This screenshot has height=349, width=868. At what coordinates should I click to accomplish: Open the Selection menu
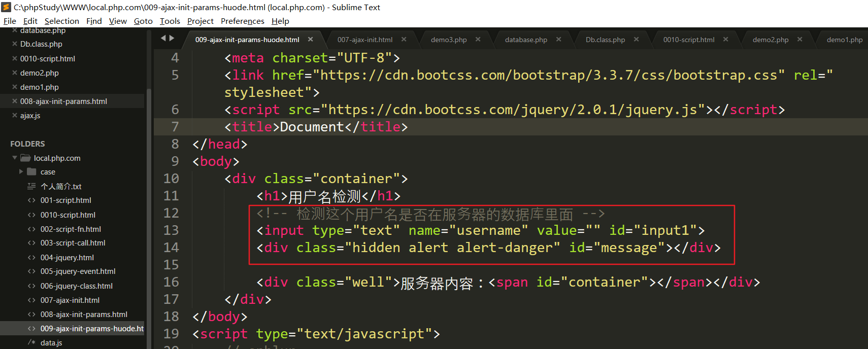pyautogui.click(x=61, y=21)
